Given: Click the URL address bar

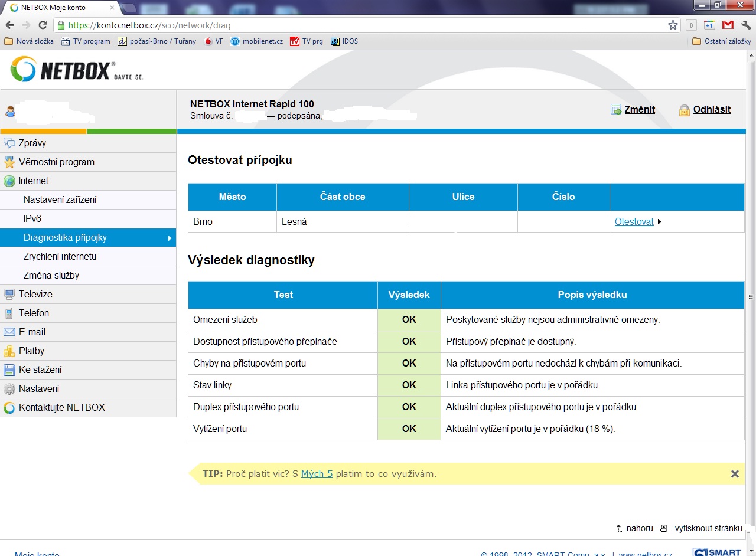Looking at the screenshot, I should click(354, 25).
